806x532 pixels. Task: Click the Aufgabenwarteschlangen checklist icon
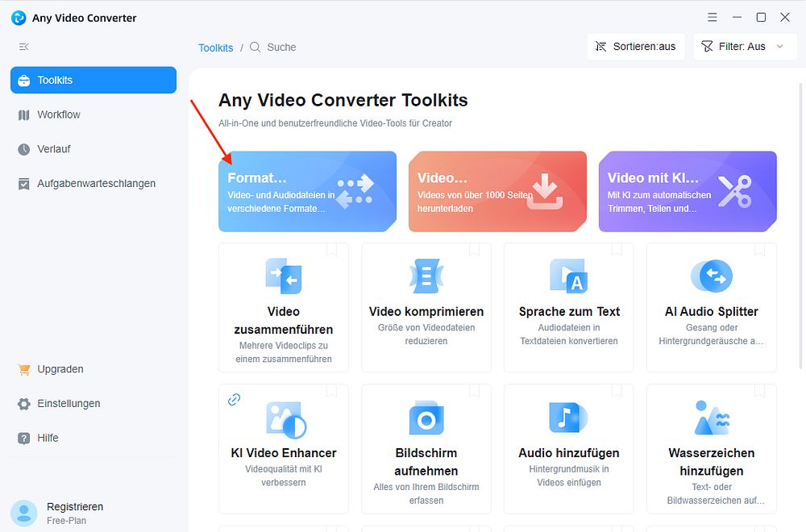(23, 184)
